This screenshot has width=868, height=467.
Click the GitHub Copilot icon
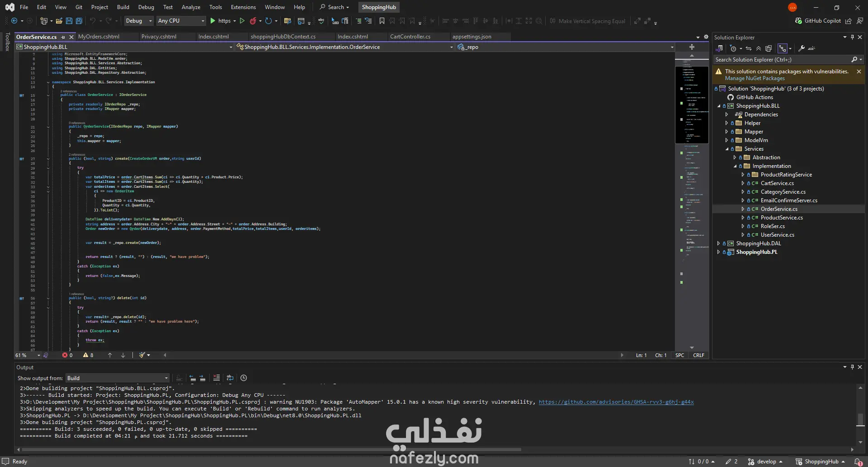point(799,21)
